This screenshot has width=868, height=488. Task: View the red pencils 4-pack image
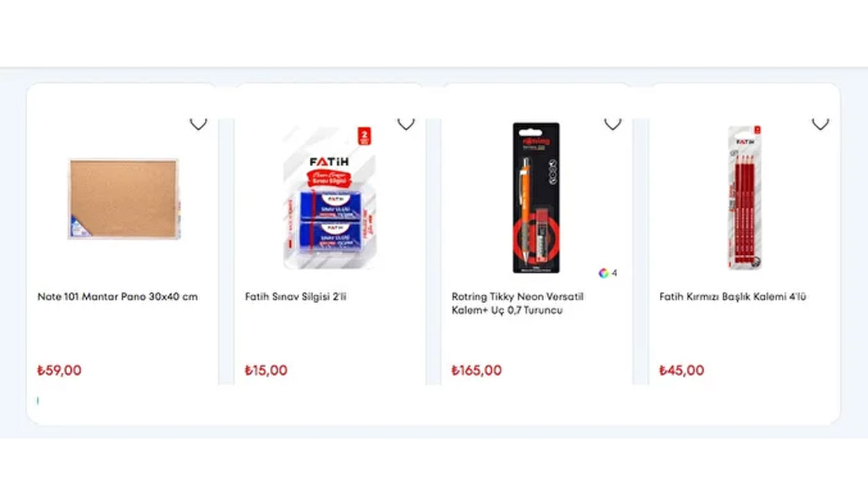pyautogui.click(x=745, y=199)
